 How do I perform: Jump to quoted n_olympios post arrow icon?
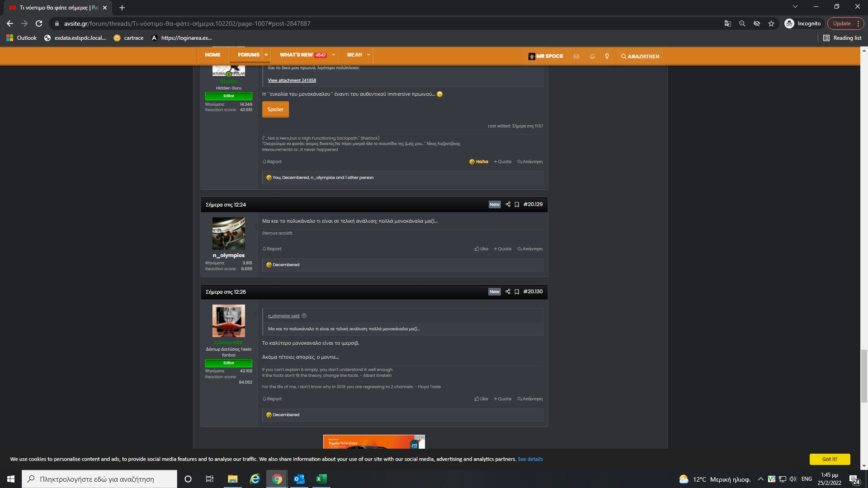click(304, 316)
